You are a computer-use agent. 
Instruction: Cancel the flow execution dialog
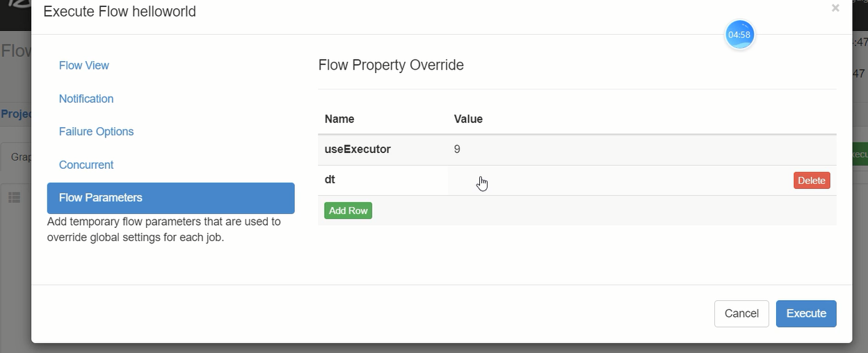click(741, 313)
